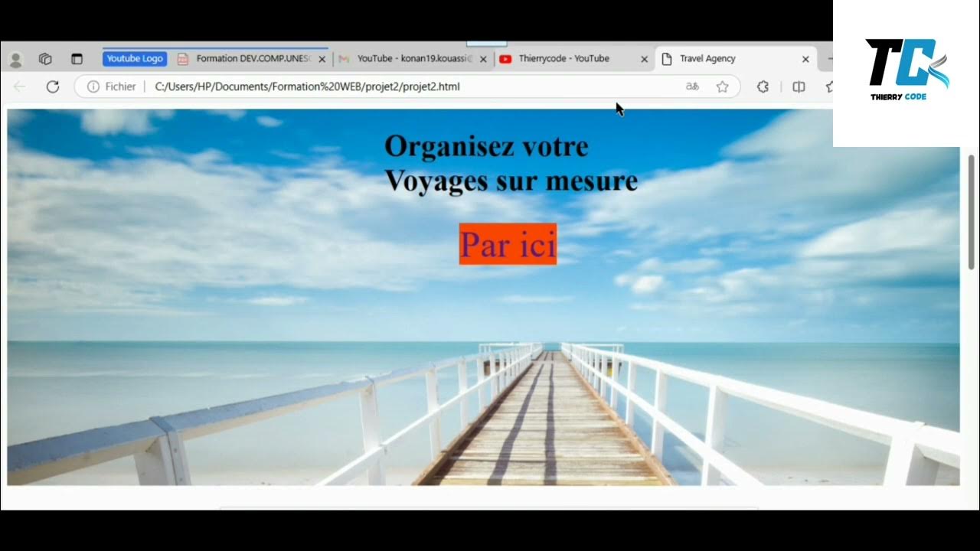Click the back arrow navigation icon

20,86
